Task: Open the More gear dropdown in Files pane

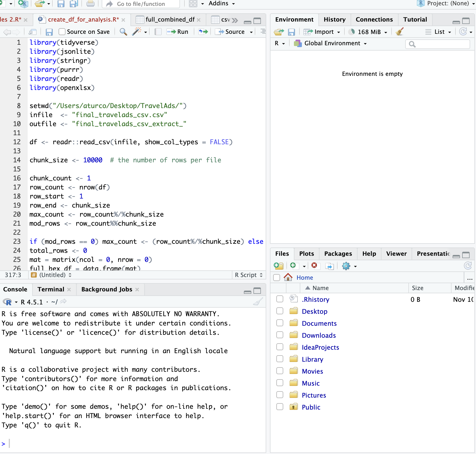Action: tap(349, 266)
